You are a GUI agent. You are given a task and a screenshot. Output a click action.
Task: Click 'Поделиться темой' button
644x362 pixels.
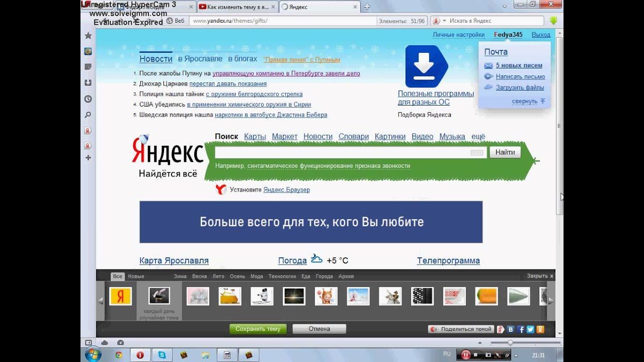tap(460, 329)
